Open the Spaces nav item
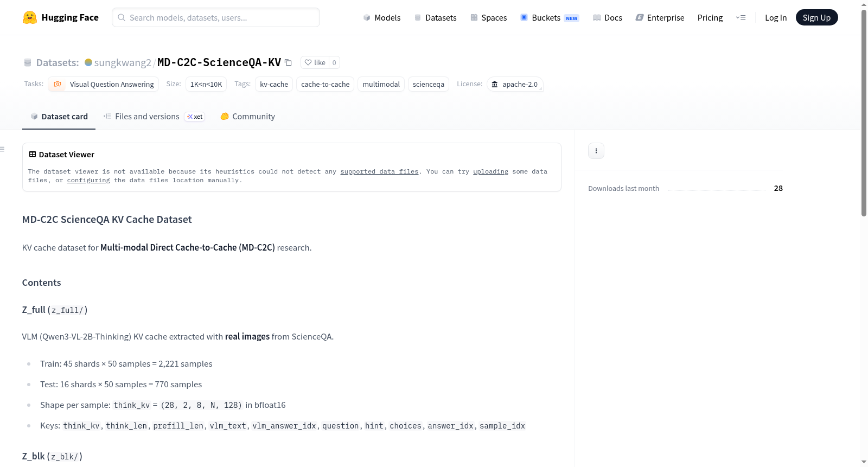Image resolution: width=868 pixels, height=467 pixels. point(489,17)
